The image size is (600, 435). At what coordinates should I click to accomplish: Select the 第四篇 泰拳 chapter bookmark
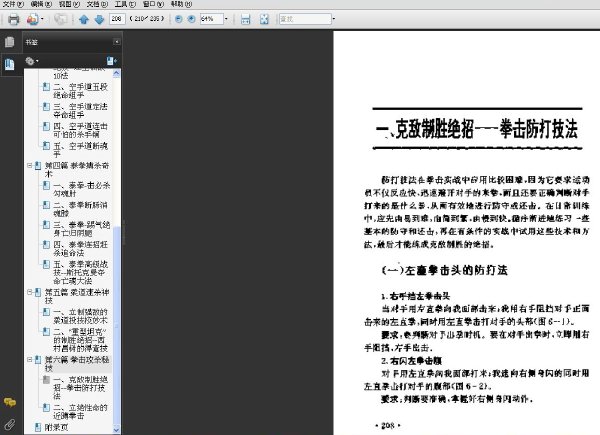click(x=77, y=169)
